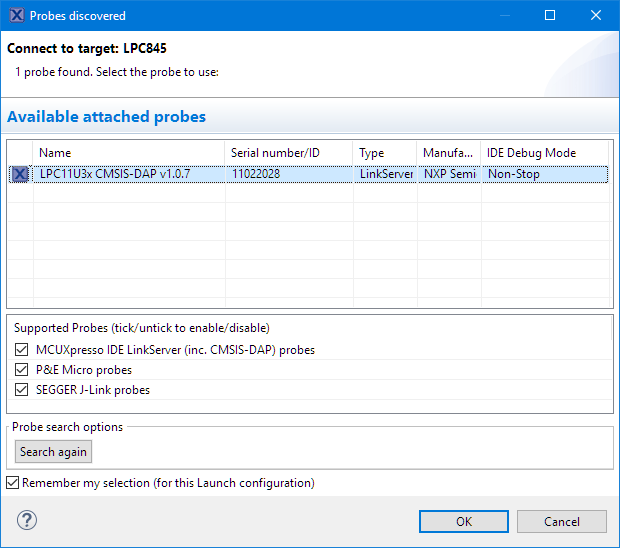Click the probe icon in the first row

[20, 174]
